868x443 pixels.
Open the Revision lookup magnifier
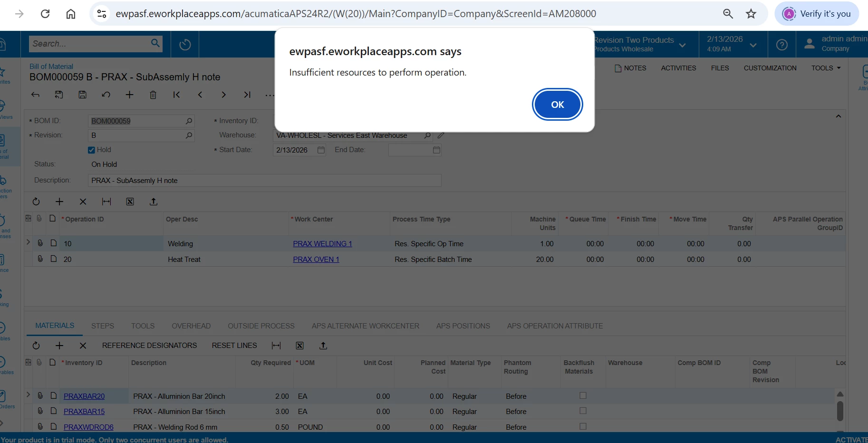point(189,135)
